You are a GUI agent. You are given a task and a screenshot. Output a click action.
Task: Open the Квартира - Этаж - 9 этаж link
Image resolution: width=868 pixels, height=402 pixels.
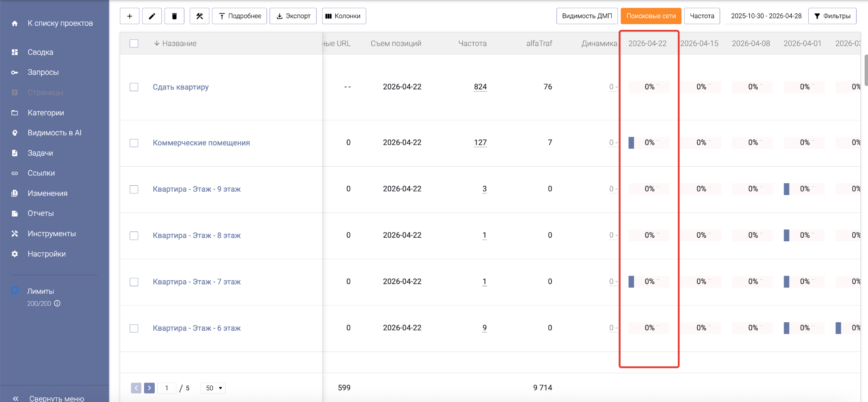(x=197, y=189)
